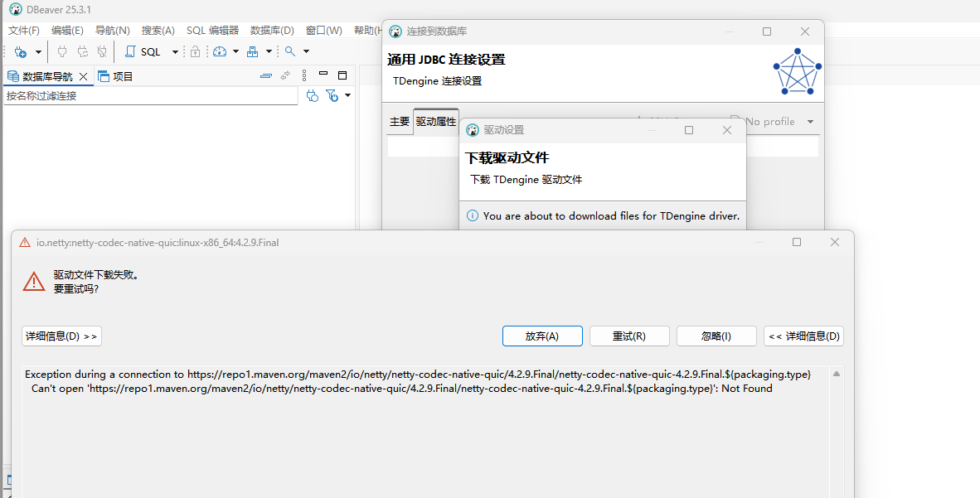
Task: Click the 放弃(A) button
Action: pyautogui.click(x=542, y=336)
